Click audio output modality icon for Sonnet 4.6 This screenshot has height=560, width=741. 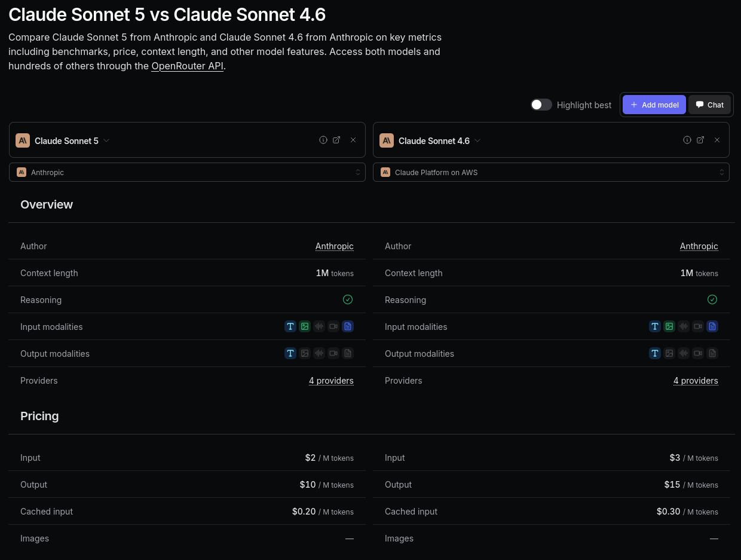pyautogui.click(x=684, y=353)
